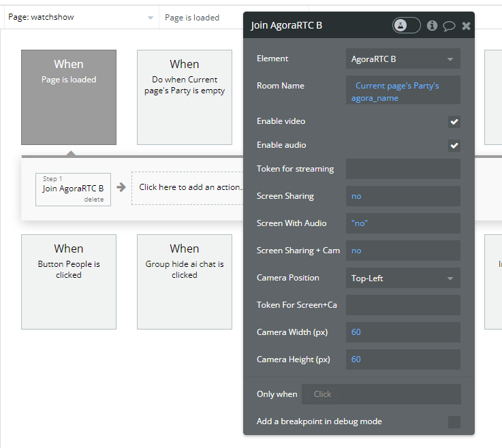Image resolution: width=502 pixels, height=448 pixels.
Task: Select the Current page's Party is empty event
Action: (185, 97)
